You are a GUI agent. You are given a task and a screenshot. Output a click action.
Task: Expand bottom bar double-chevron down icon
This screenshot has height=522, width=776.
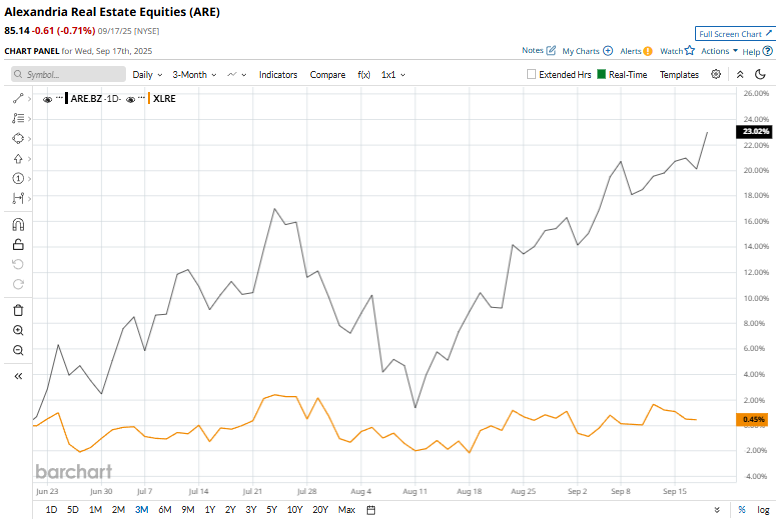tap(717, 510)
